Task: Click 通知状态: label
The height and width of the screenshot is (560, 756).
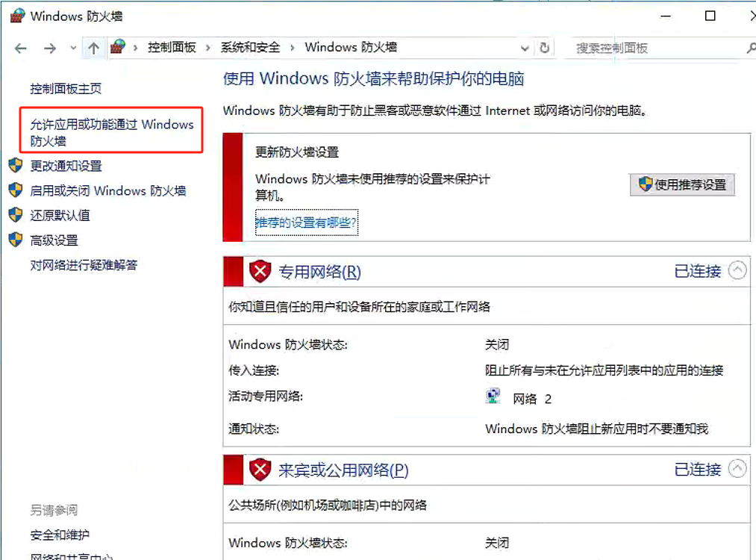Action: click(254, 429)
